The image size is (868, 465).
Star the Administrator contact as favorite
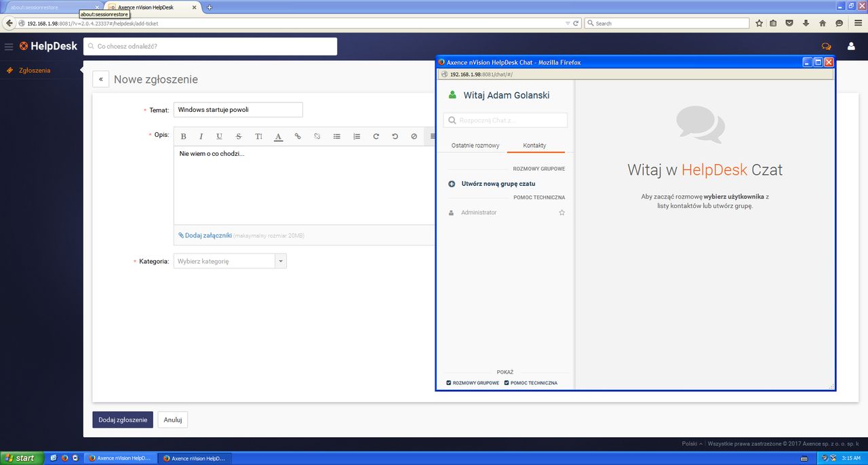click(x=561, y=213)
